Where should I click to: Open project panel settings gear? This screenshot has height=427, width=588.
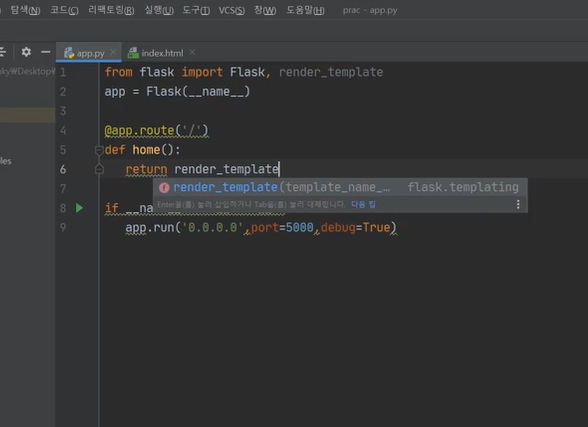[x=26, y=52]
